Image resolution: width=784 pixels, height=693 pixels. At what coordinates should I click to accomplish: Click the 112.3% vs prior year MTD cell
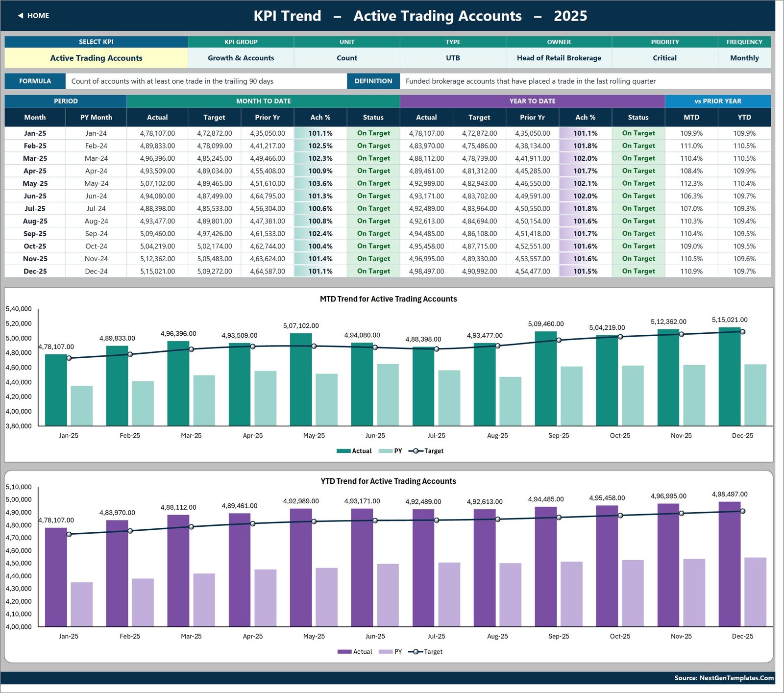[691, 183]
